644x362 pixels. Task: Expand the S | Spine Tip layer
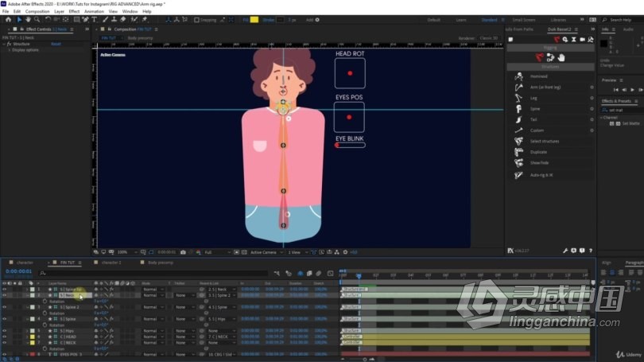click(x=27, y=290)
